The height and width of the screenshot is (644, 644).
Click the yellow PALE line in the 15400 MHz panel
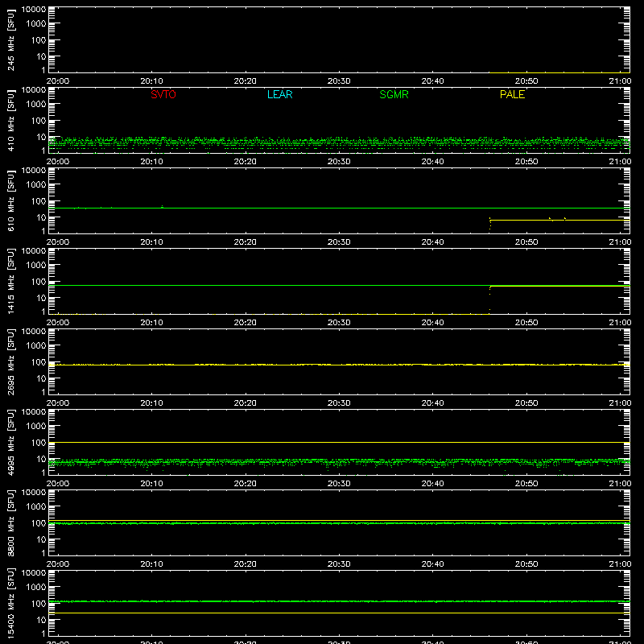[x=339, y=613]
